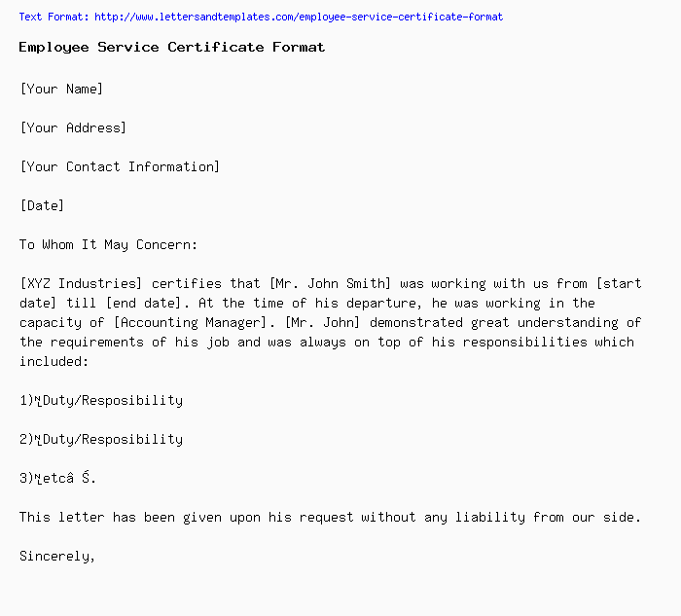The height and width of the screenshot is (616, 681).
Task: Click the word 'liability' in closing sentence
Action: tap(490, 518)
